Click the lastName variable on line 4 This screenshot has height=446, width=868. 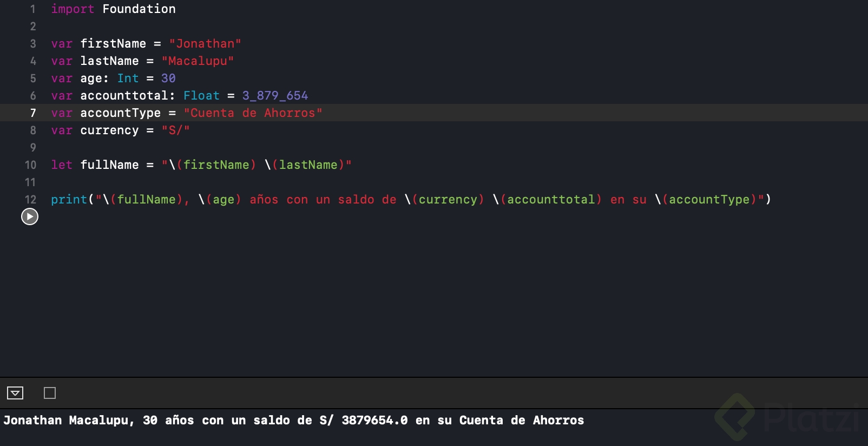pyautogui.click(x=109, y=61)
